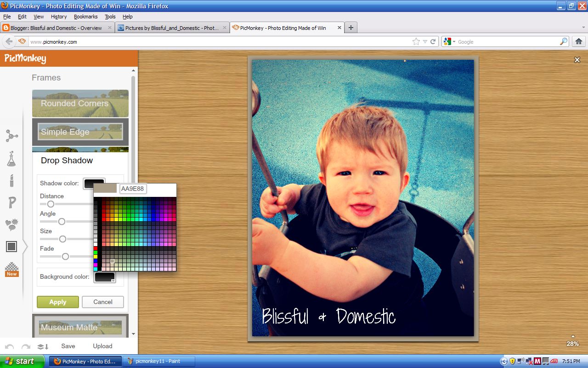Click the baby photo on canvas
The image size is (588, 368).
pyautogui.click(x=363, y=198)
